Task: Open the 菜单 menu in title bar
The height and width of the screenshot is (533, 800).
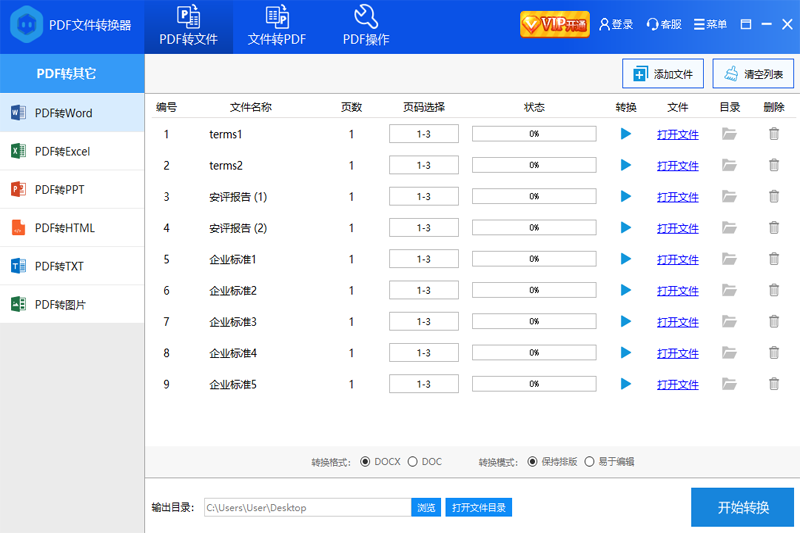Action: point(710,25)
